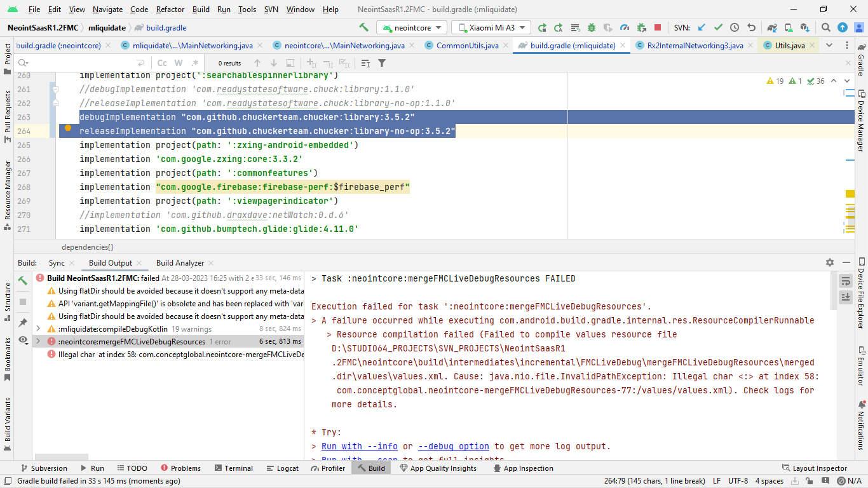868x488 pixels.
Task: Open the Xiaomi Mi A3 device dropdown
Action: (491, 27)
